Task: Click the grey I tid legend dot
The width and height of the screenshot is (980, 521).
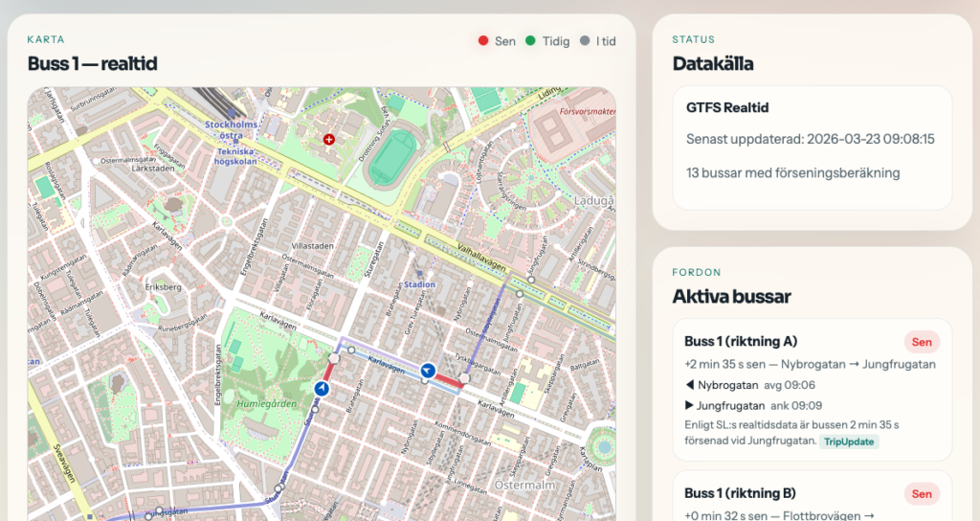Action: click(584, 41)
